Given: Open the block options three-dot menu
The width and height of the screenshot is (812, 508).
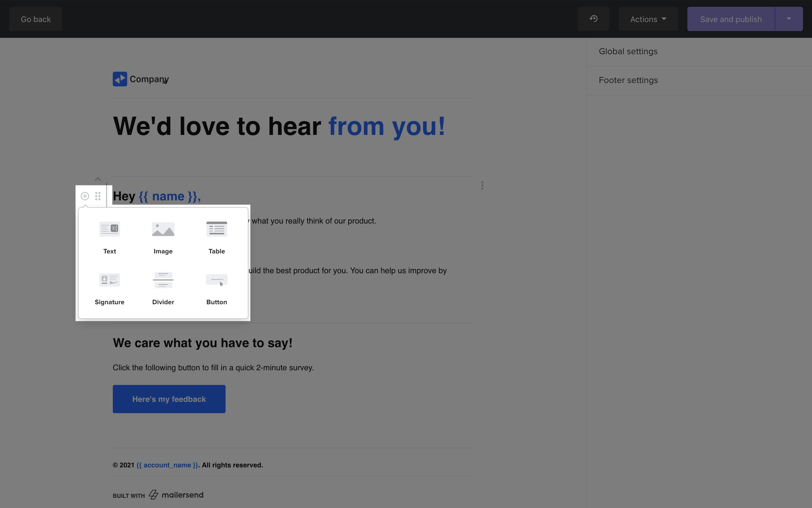Looking at the screenshot, I should 482,185.
